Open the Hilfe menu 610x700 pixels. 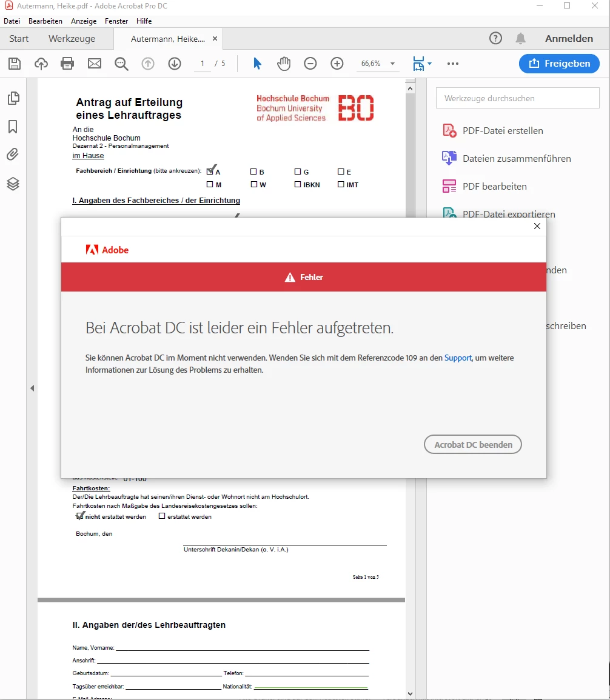point(144,21)
